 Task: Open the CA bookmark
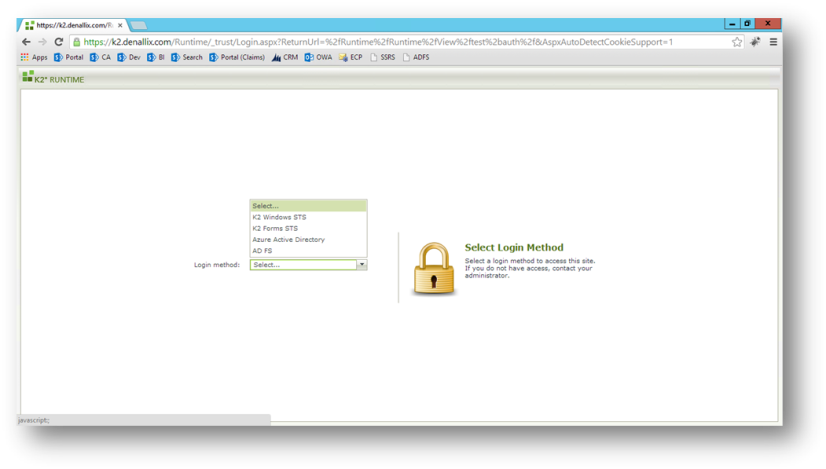(x=100, y=57)
